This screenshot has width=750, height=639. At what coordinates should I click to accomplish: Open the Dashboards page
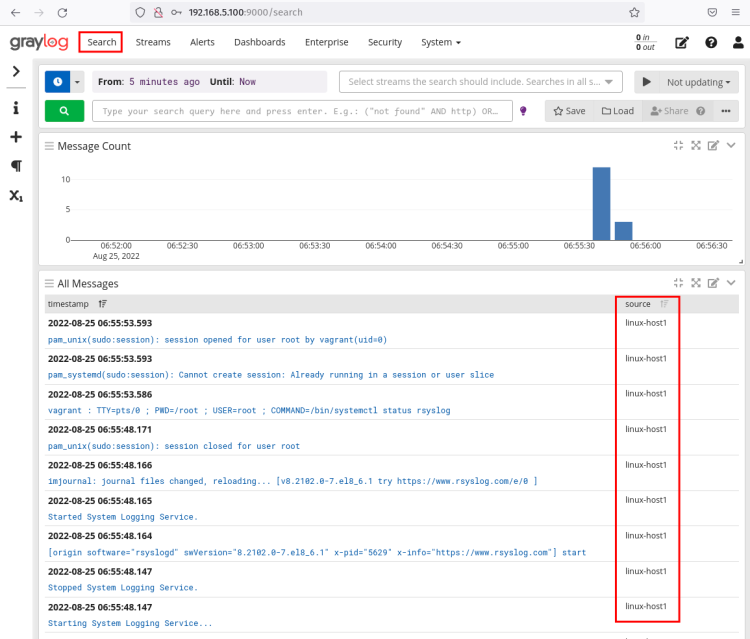(x=260, y=42)
